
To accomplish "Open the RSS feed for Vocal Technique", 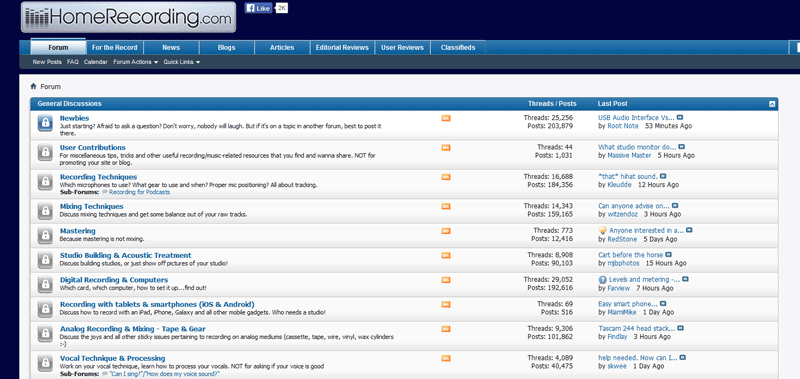I will coord(446,359).
